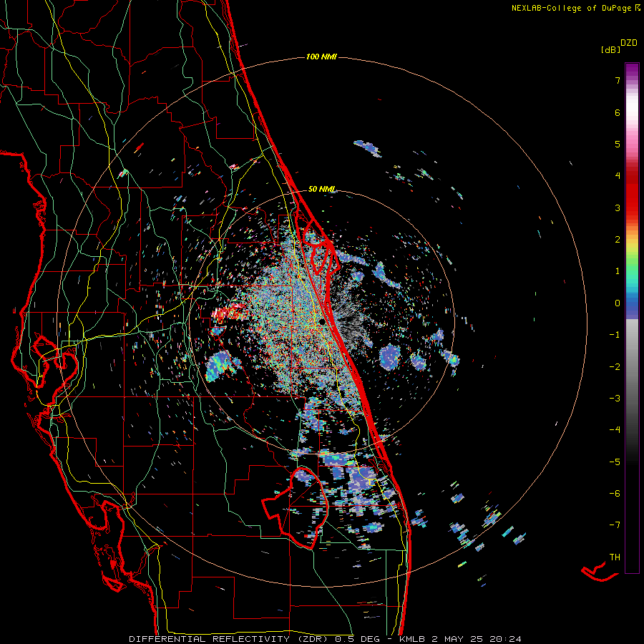Viewport: 644px width, 644px height.
Task: Click the -4 value on the color scale
Action: (615, 430)
